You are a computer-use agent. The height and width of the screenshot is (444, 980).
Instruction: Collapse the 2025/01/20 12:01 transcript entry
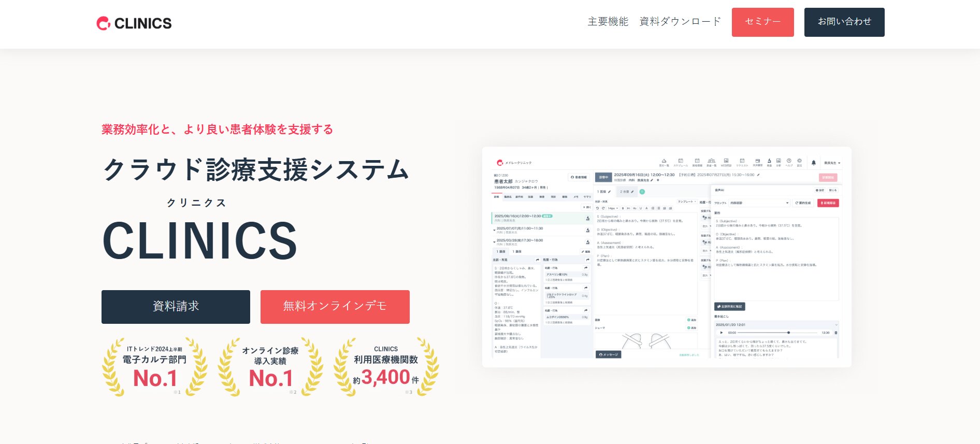click(x=835, y=325)
